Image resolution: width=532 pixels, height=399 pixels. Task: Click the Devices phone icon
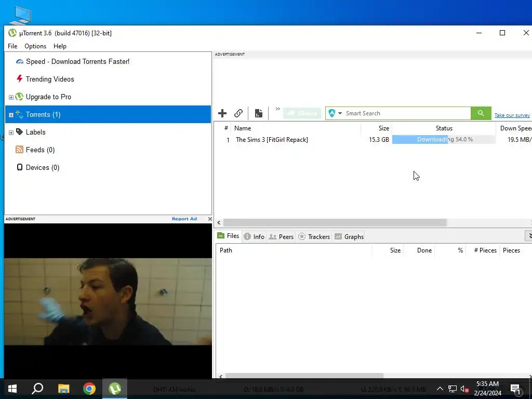[20, 167]
